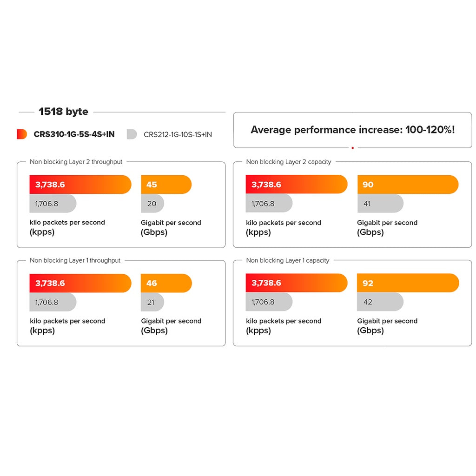Click the Non blocking Layer 2 capacity title

tap(289, 162)
